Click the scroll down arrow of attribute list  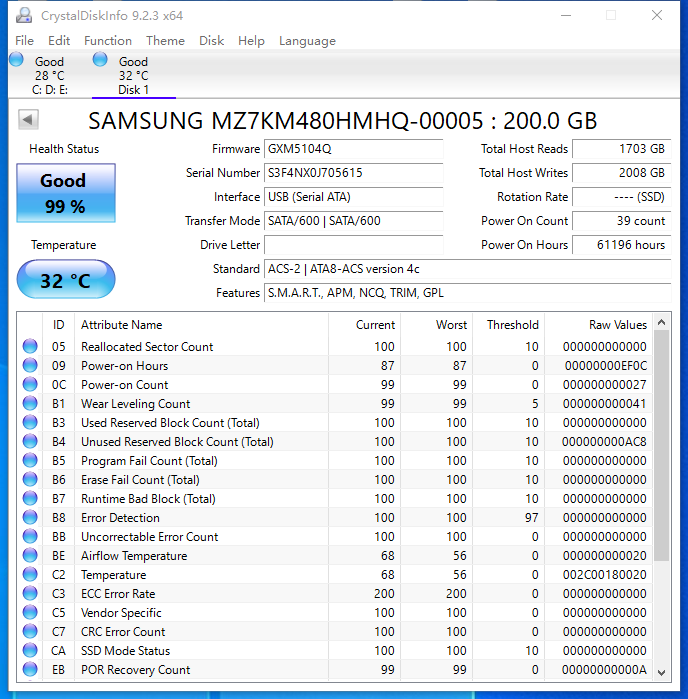(x=662, y=672)
